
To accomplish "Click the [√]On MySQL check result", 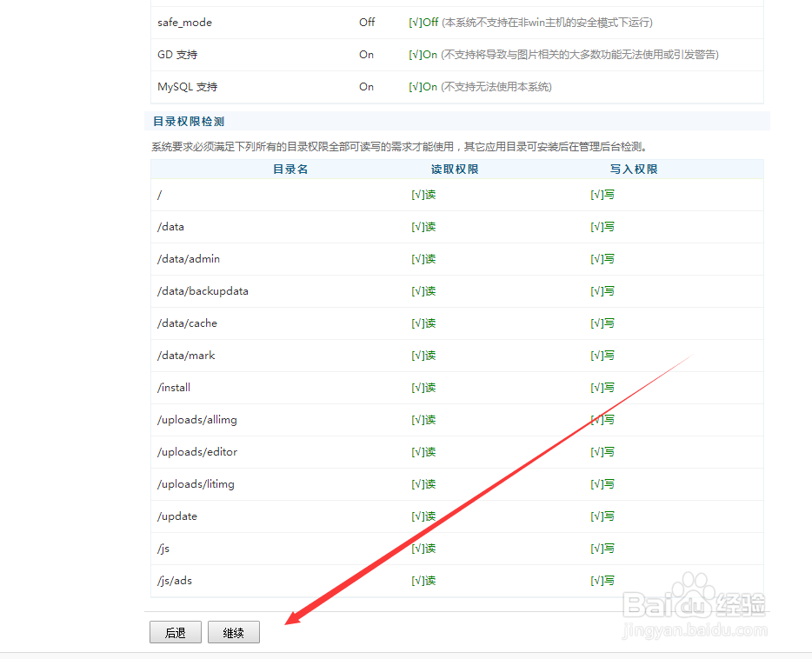I will (x=423, y=86).
